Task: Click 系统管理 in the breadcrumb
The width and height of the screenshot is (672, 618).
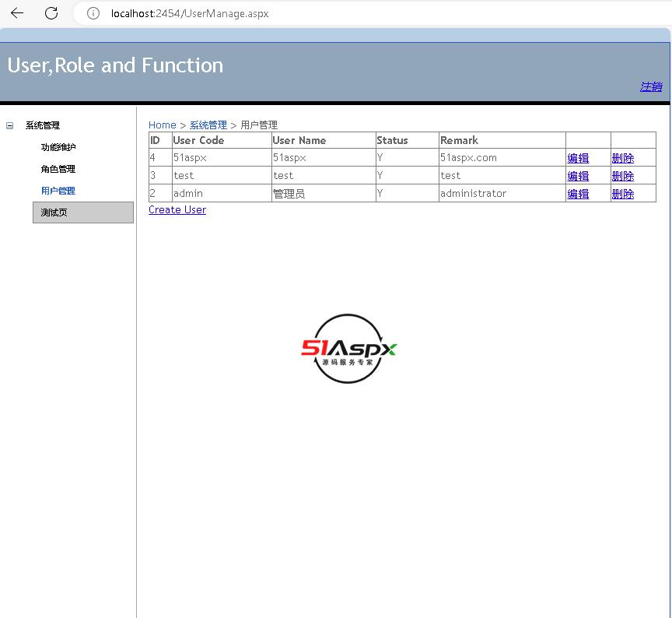Action: tap(208, 125)
